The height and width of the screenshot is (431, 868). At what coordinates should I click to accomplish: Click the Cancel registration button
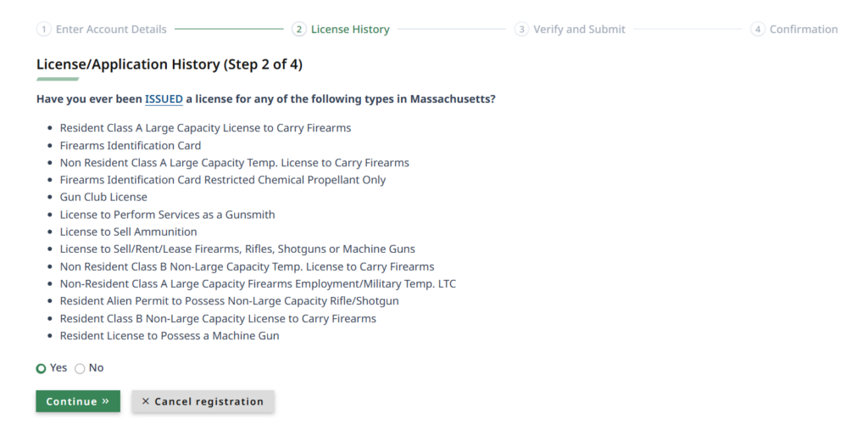[x=203, y=401]
